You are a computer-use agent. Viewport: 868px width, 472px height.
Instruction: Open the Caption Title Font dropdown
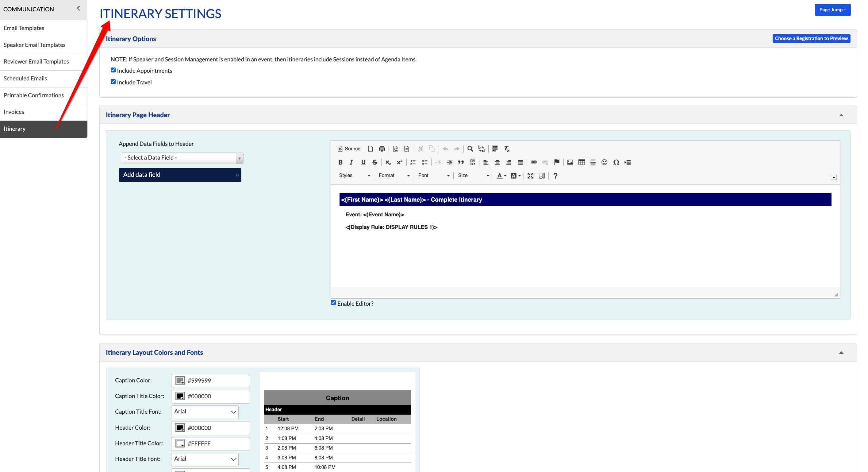pos(205,412)
